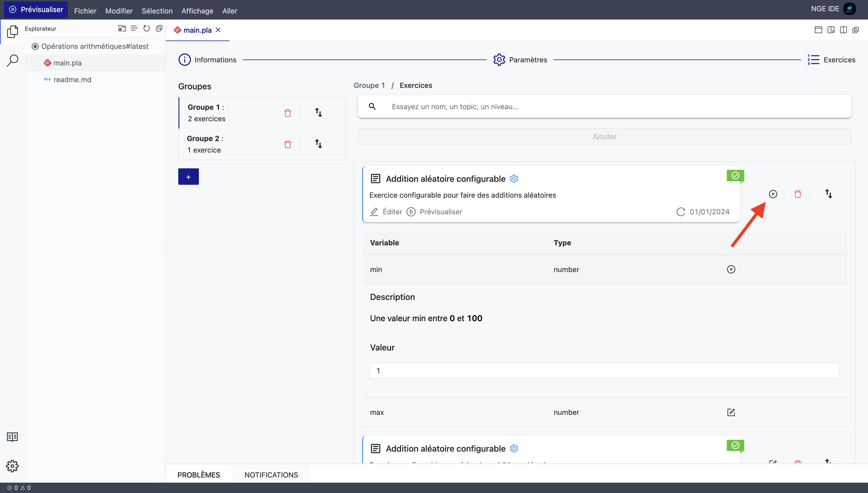This screenshot has height=493, width=868.
Task: Go to the Informations step
Action: [x=207, y=60]
